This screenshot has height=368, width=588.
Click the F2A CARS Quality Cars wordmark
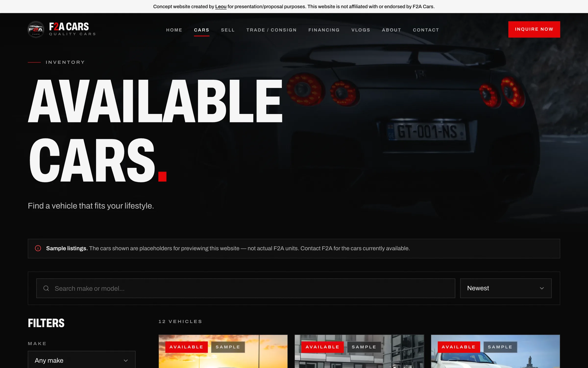pos(72,29)
